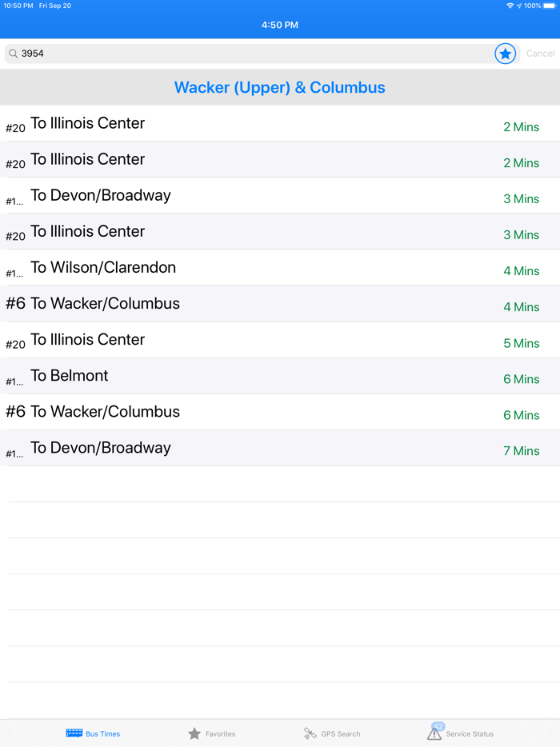Image resolution: width=560 pixels, height=747 pixels.
Task: Tap the star icon beside the search field
Action: (505, 54)
